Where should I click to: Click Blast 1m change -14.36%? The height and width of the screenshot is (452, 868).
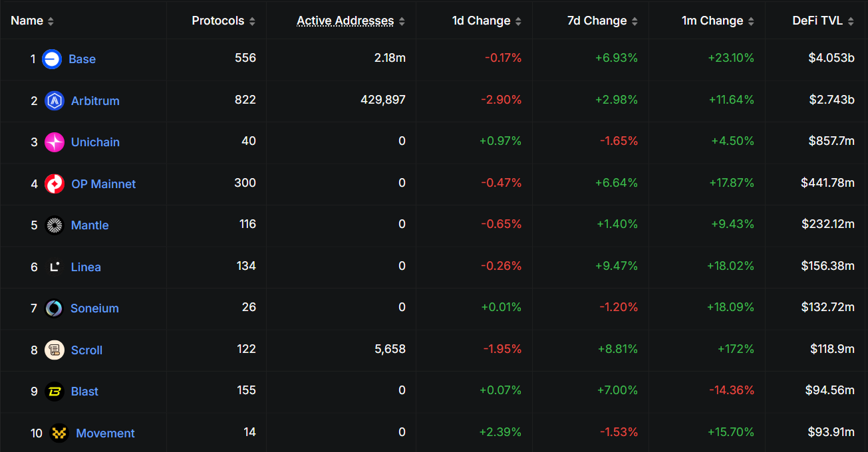pos(731,390)
